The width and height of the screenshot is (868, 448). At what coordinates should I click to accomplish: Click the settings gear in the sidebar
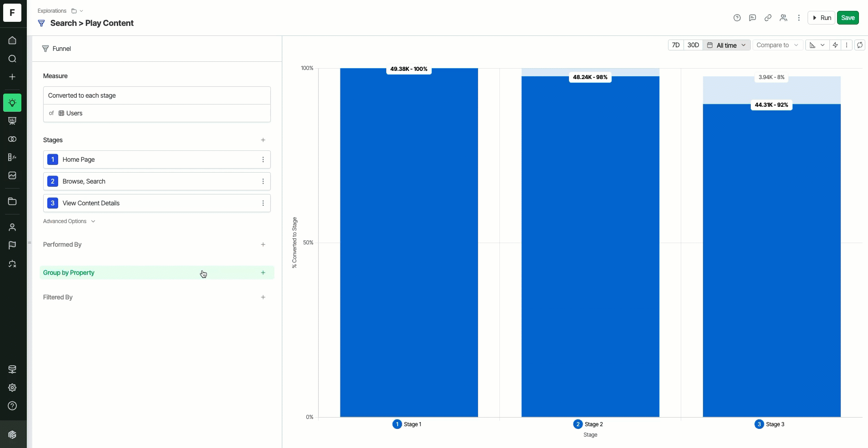12,388
